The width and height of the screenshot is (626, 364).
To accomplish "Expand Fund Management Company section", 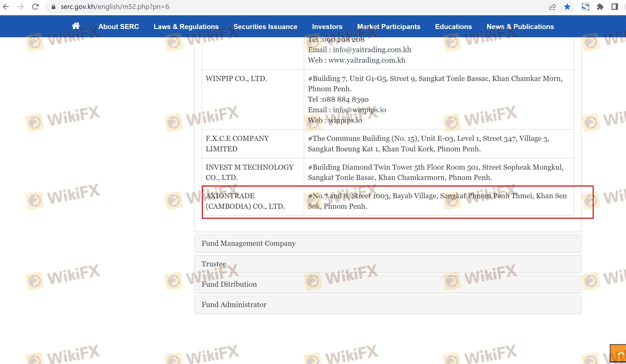I will pyautogui.click(x=248, y=243).
